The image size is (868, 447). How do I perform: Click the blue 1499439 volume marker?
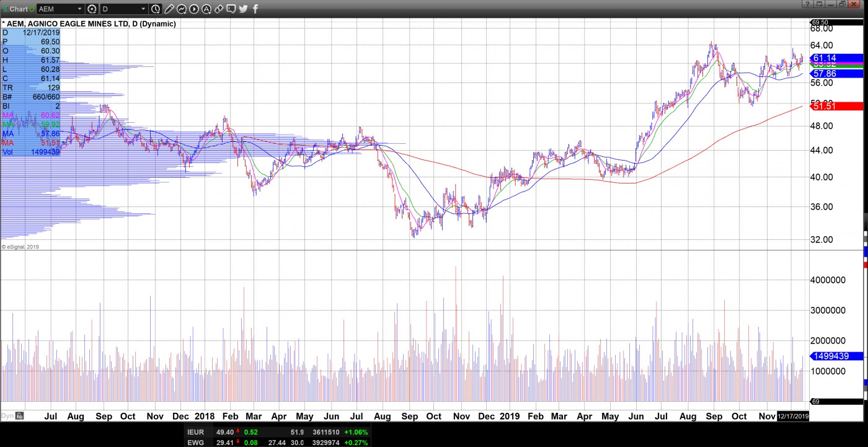836,356
